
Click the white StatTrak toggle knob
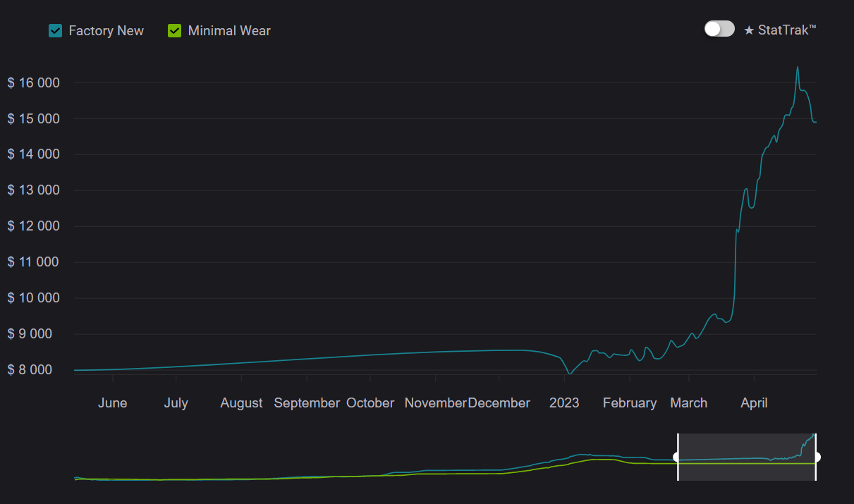pos(712,28)
